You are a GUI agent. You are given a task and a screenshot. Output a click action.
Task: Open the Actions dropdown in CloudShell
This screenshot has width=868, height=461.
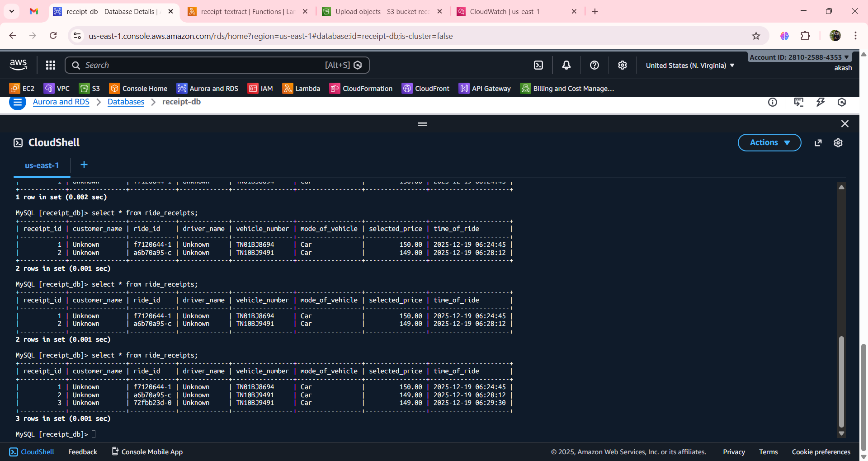769,142
